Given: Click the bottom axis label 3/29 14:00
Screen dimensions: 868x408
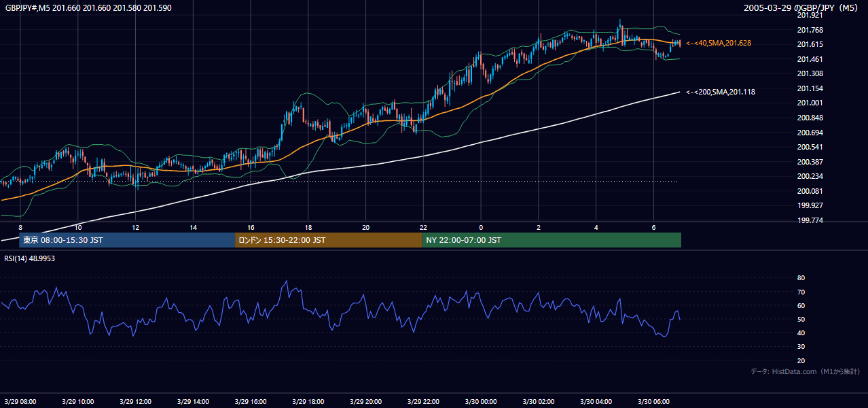Looking at the screenshot, I should click(x=193, y=401).
